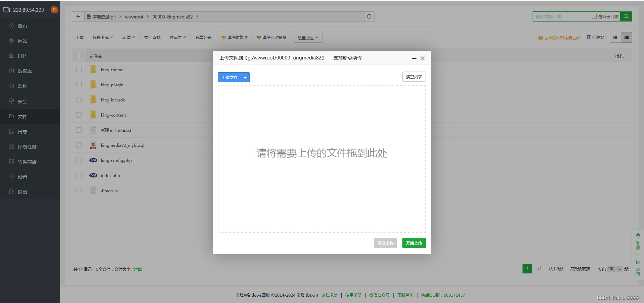The height and width of the screenshot is (303, 644).
Task: Switch to list view icon
Action: pyautogui.click(x=627, y=38)
